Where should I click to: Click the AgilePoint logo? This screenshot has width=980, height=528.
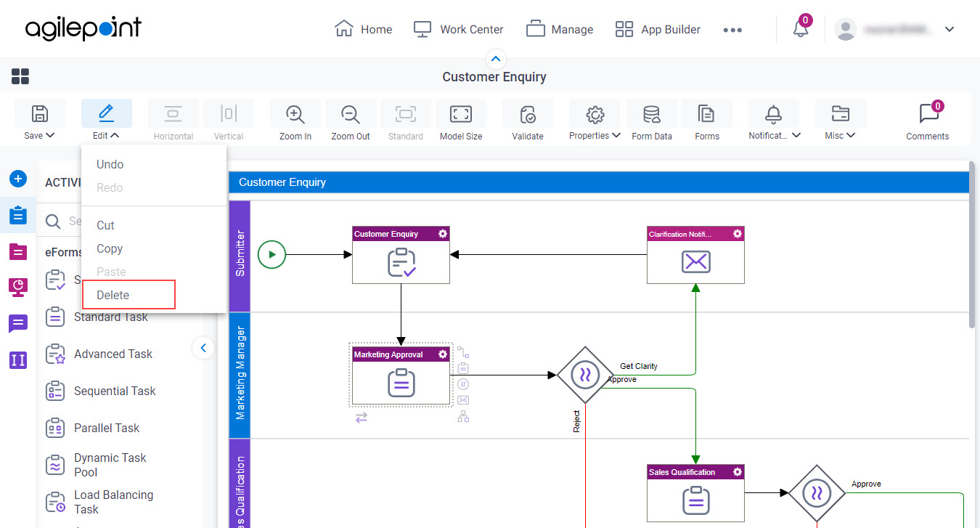tap(83, 28)
